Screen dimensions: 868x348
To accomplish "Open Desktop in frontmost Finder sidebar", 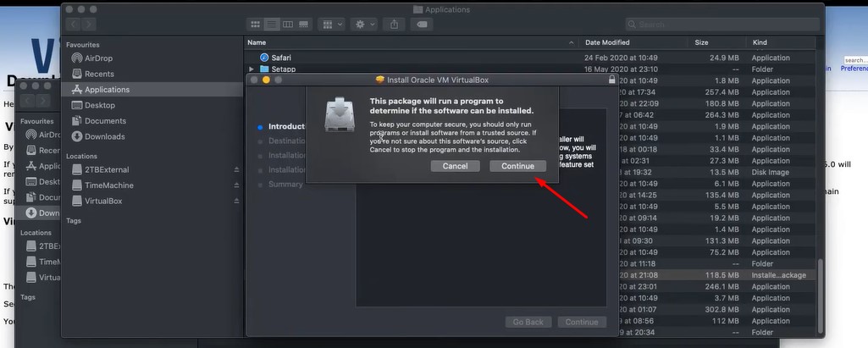I will (x=99, y=105).
